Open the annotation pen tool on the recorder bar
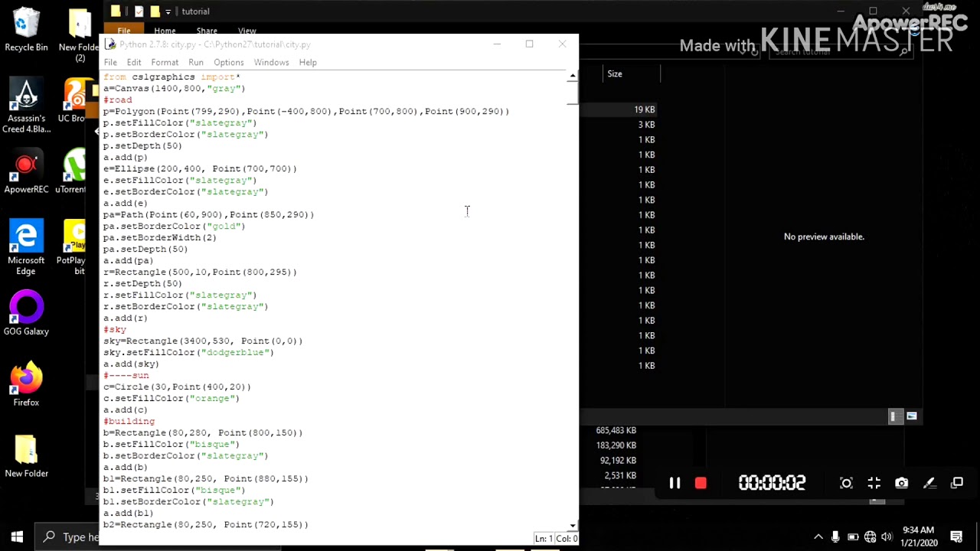 929,483
